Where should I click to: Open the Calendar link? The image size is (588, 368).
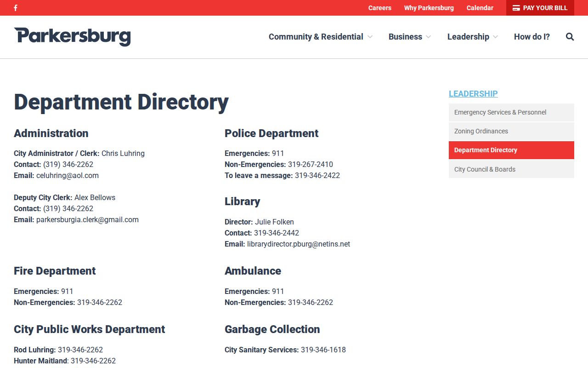[480, 8]
